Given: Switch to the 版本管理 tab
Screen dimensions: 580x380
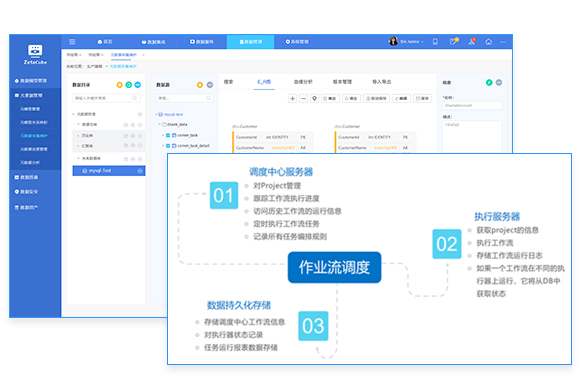Looking at the screenshot, I should (342, 82).
